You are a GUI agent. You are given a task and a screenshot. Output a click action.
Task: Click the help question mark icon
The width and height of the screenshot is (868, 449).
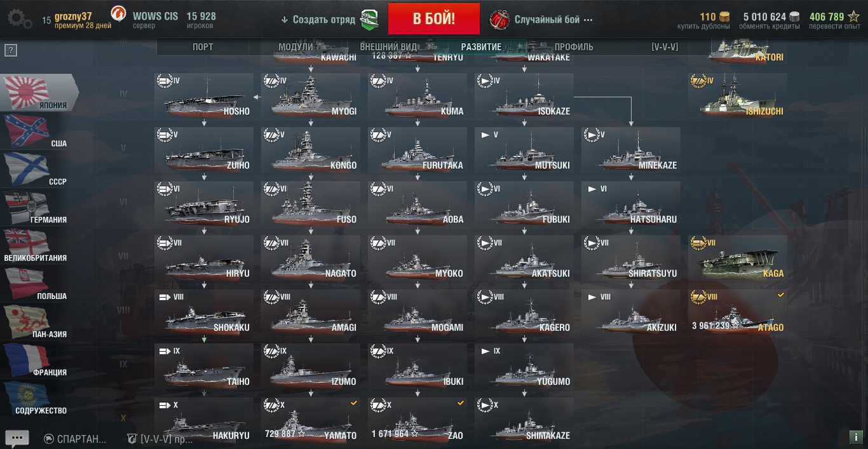10,51
